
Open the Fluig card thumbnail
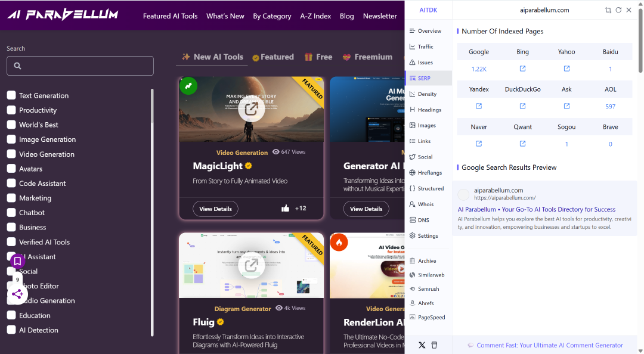coord(252,265)
